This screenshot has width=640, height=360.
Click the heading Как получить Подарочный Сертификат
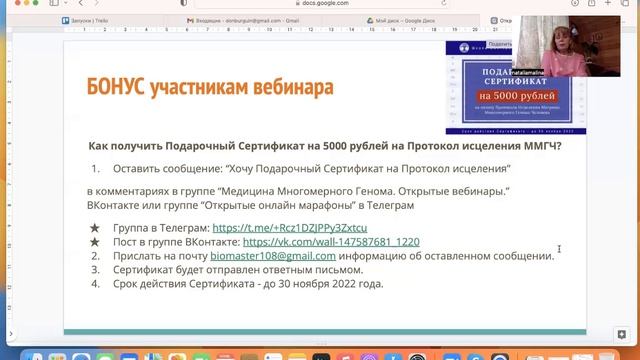[x=325, y=146]
